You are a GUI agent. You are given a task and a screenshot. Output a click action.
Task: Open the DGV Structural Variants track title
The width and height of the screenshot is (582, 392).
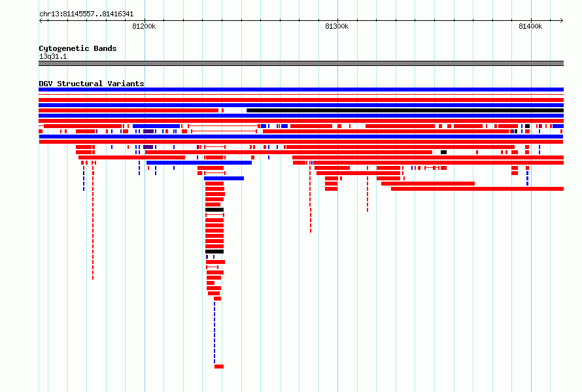tap(92, 84)
